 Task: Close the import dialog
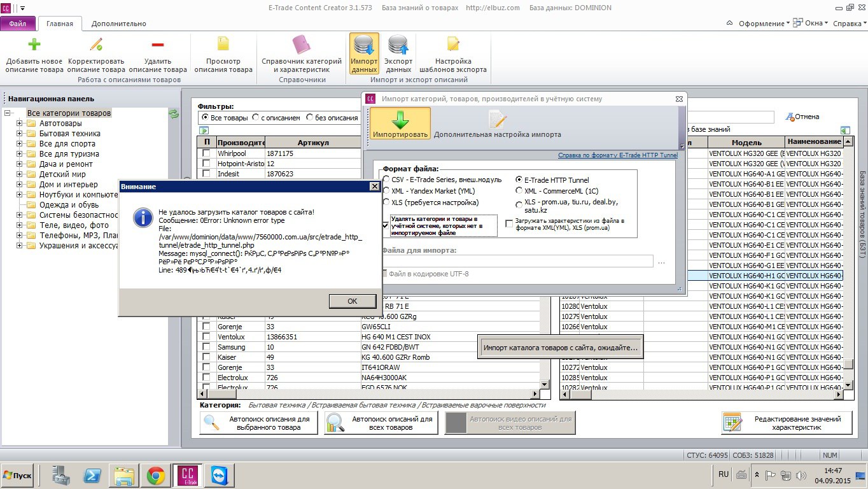tap(680, 99)
